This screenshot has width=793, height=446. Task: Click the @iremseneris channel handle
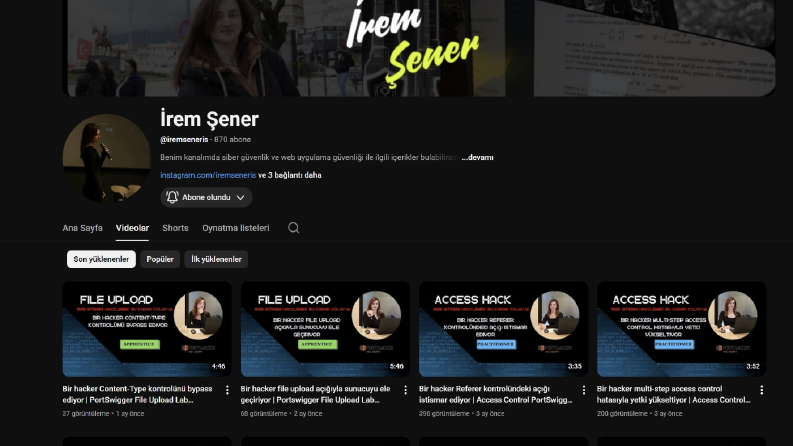point(184,140)
